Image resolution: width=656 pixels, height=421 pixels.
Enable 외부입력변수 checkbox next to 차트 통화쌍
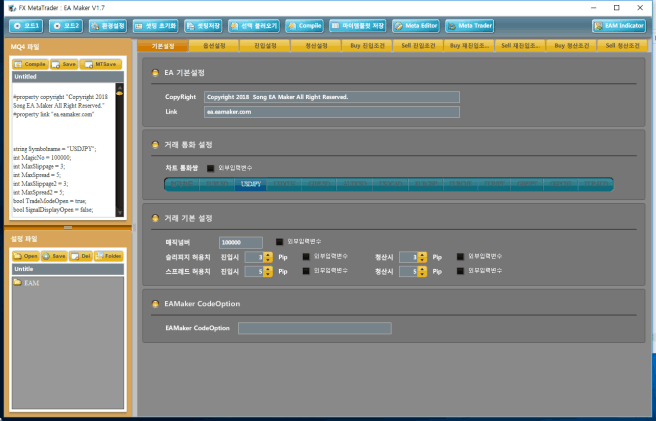point(211,168)
